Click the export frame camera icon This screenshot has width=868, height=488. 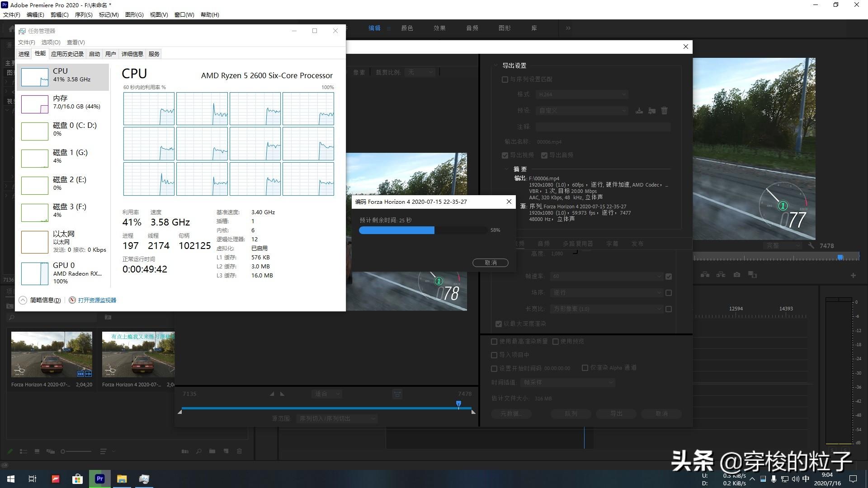[x=737, y=275]
